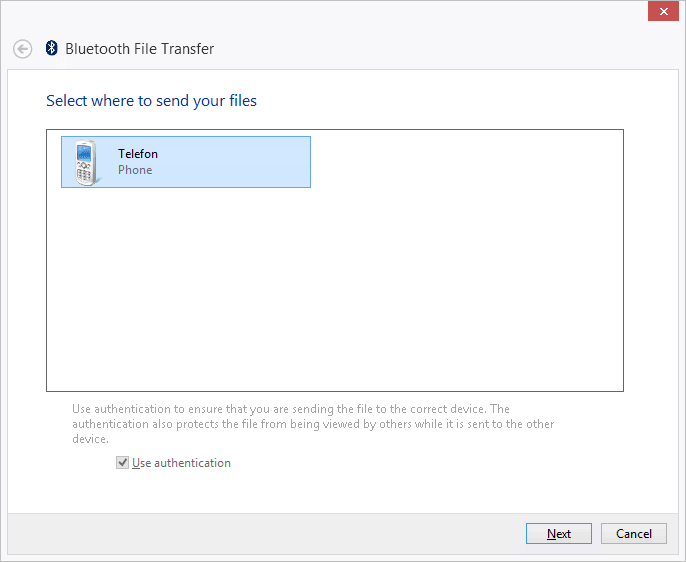
Task: Click the white margin right of device list
Action: pyautogui.click(x=650, y=260)
